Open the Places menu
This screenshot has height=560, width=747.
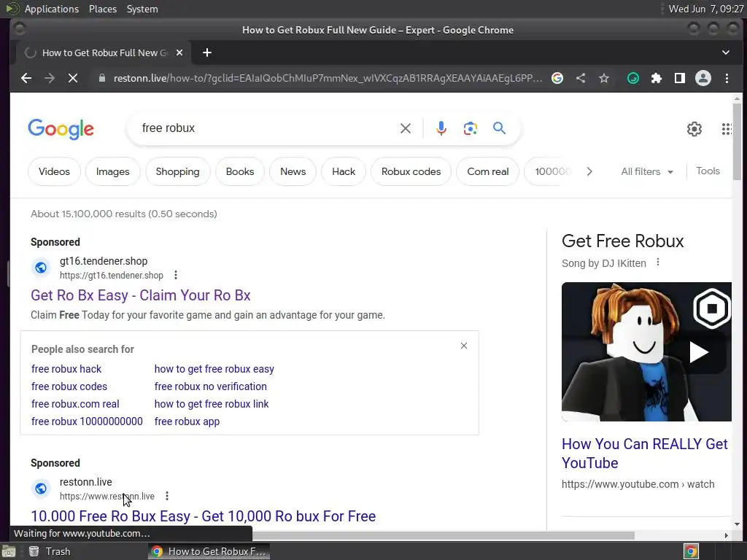coord(103,9)
